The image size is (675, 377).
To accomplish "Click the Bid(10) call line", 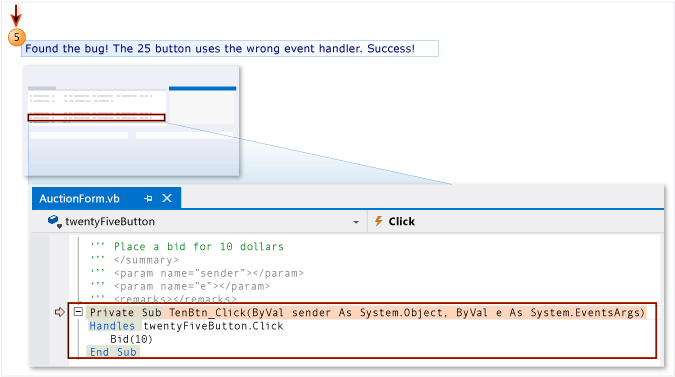I will pyautogui.click(x=131, y=339).
